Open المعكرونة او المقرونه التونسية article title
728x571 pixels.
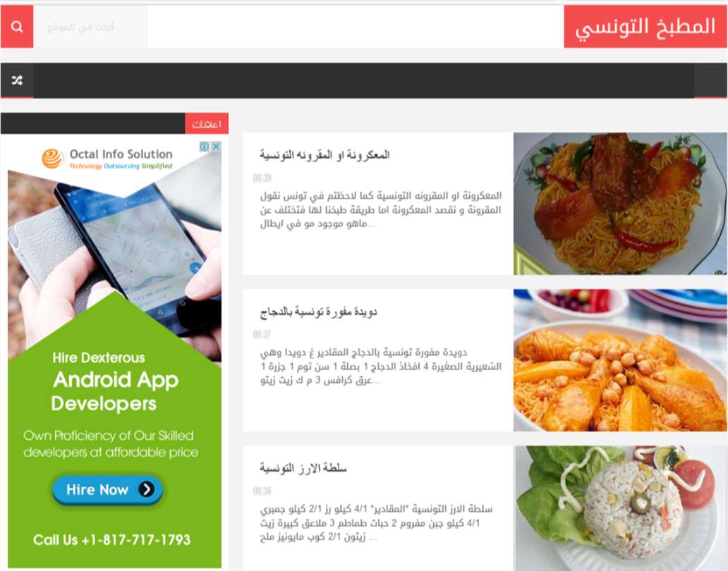click(324, 155)
